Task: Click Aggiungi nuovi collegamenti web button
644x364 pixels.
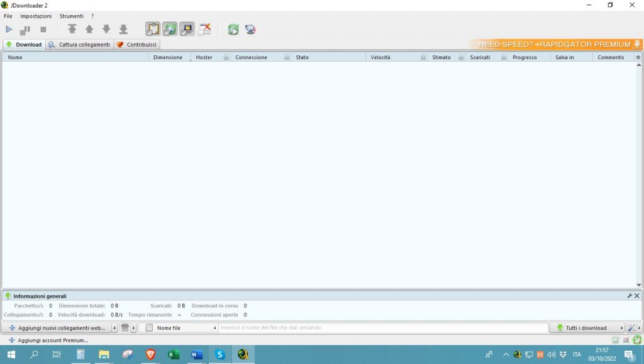Action: [x=57, y=328]
